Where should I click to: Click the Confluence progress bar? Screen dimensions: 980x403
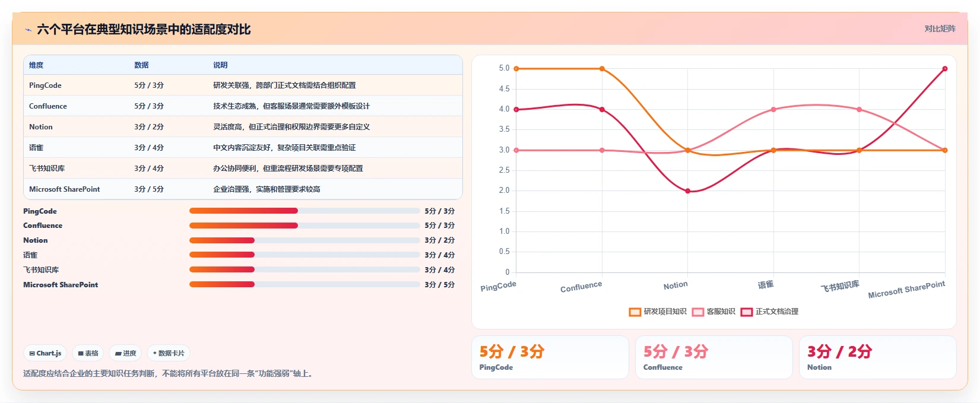tap(305, 226)
